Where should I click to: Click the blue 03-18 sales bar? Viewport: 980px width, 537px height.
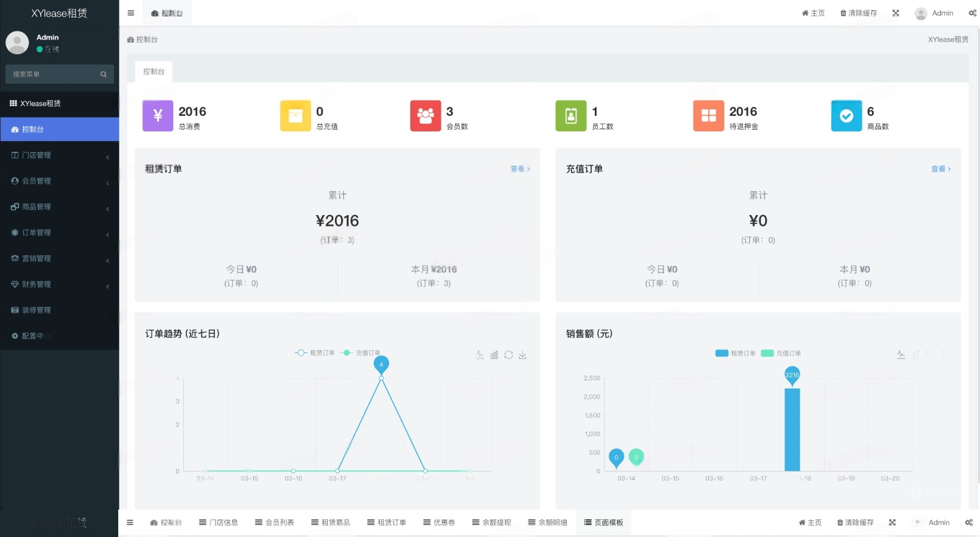(792, 429)
